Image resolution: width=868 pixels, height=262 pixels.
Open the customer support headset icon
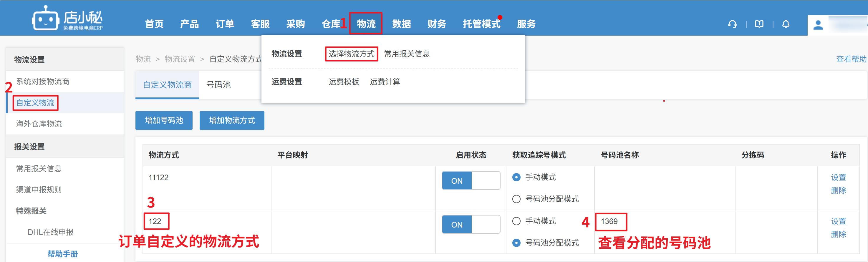coord(732,24)
